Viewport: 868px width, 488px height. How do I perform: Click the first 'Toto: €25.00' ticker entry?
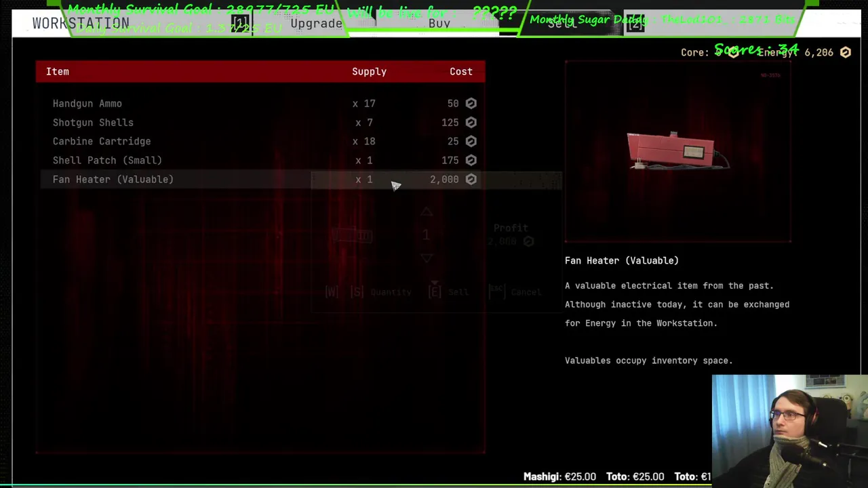tap(635, 476)
